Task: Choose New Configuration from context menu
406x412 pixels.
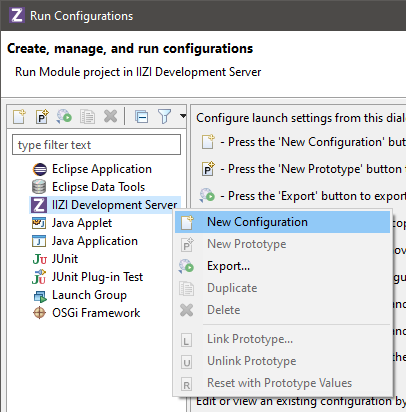Action: [x=282, y=222]
